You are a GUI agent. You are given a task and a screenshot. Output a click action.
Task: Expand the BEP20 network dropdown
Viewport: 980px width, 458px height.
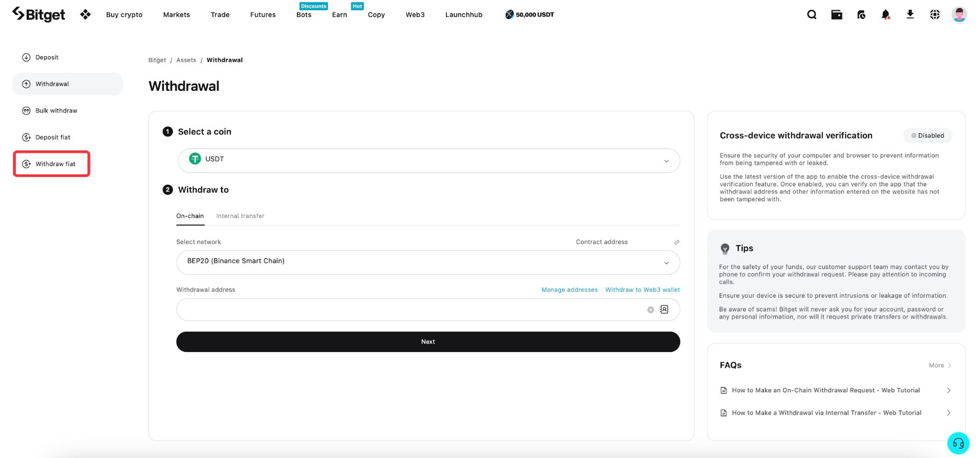point(666,263)
